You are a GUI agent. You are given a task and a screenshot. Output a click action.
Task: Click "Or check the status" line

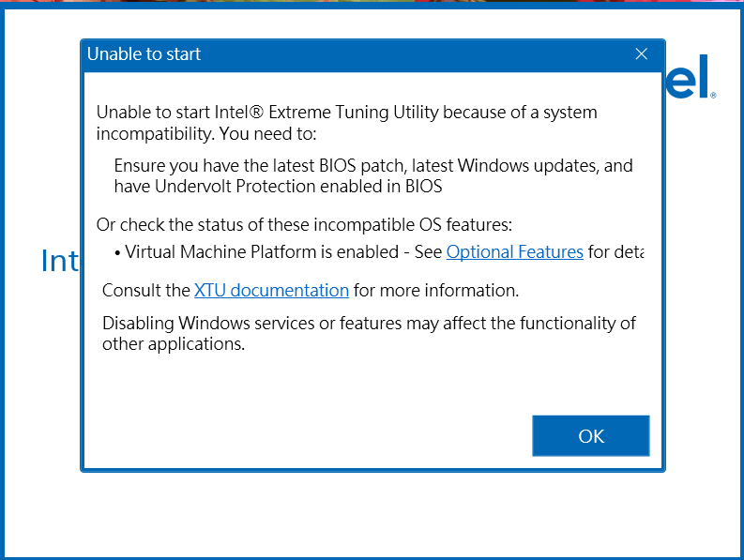(306, 225)
